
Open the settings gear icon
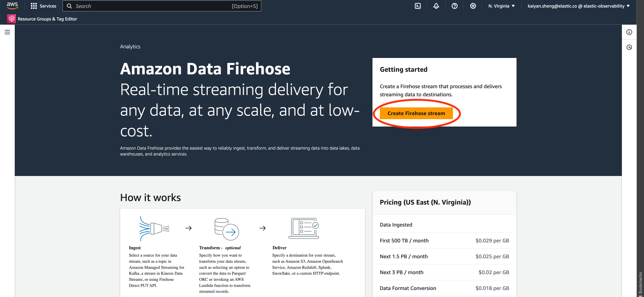(473, 6)
